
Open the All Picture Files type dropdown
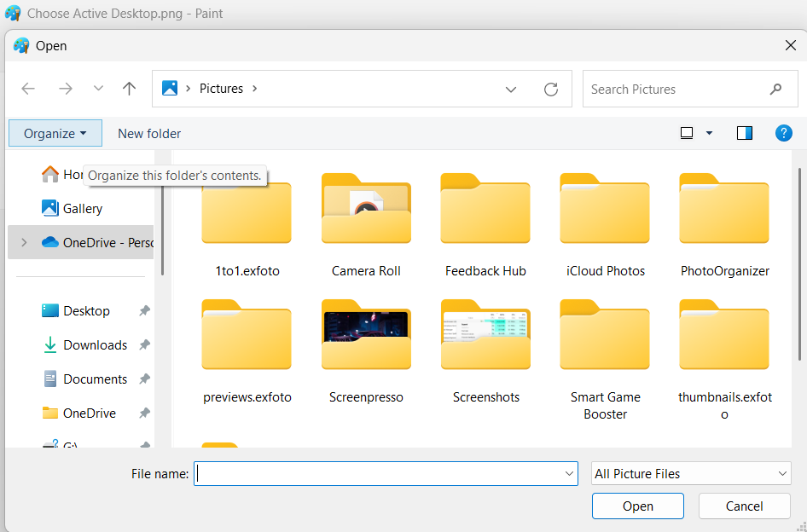pyautogui.click(x=691, y=474)
